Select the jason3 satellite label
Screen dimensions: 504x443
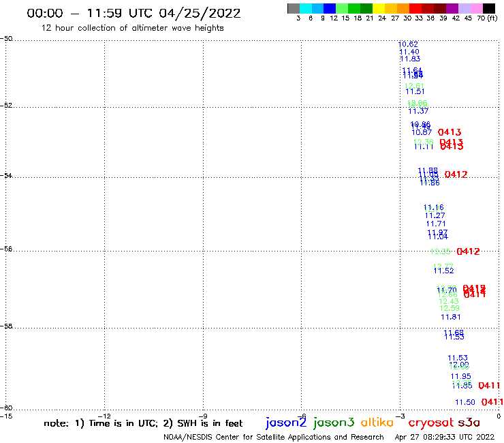334,423
